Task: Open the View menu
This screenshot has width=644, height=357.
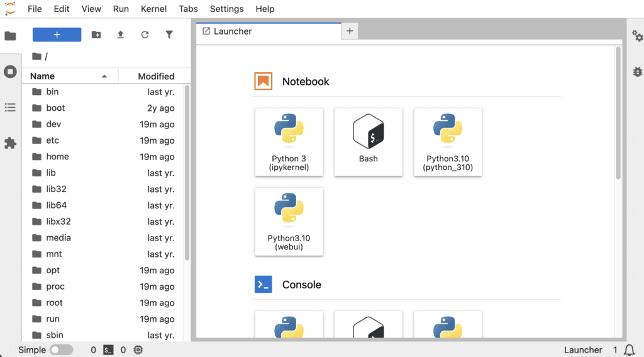Action: coord(91,9)
